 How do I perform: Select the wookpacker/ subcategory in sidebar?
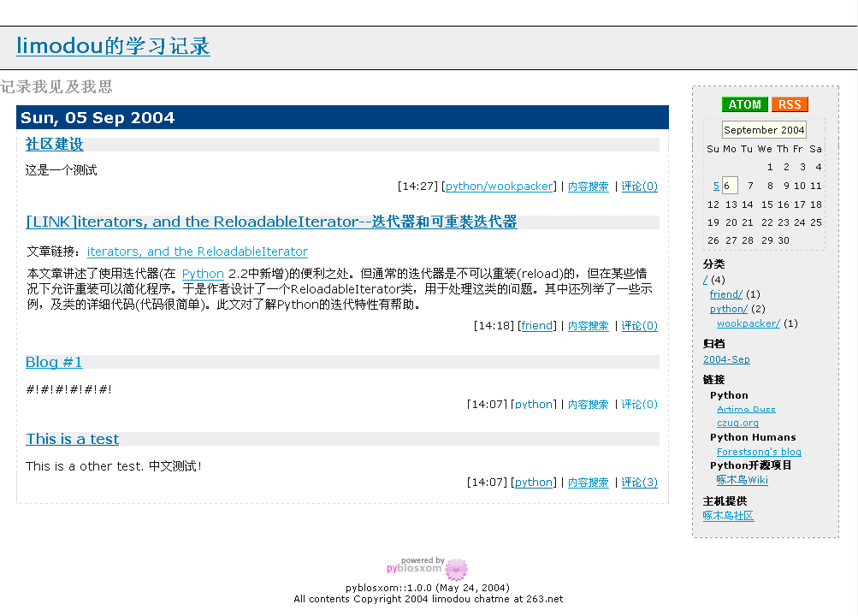pos(748,323)
